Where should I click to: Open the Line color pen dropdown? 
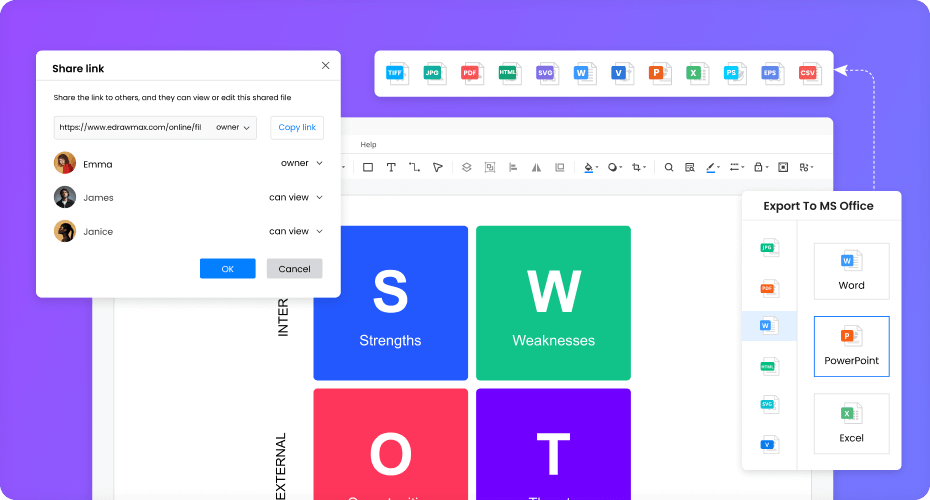(x=713, y=167)
